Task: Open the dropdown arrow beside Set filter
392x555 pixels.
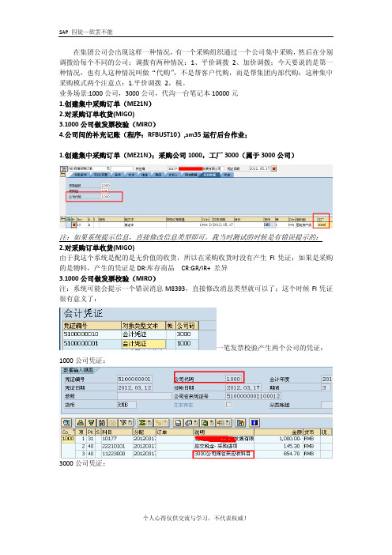Action: click(130, 423)
